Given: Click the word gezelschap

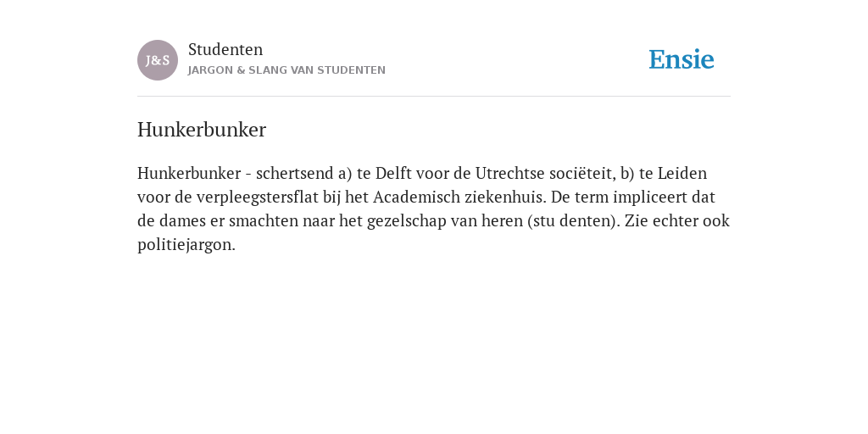Looking at the screenshot, I should 406,221.
